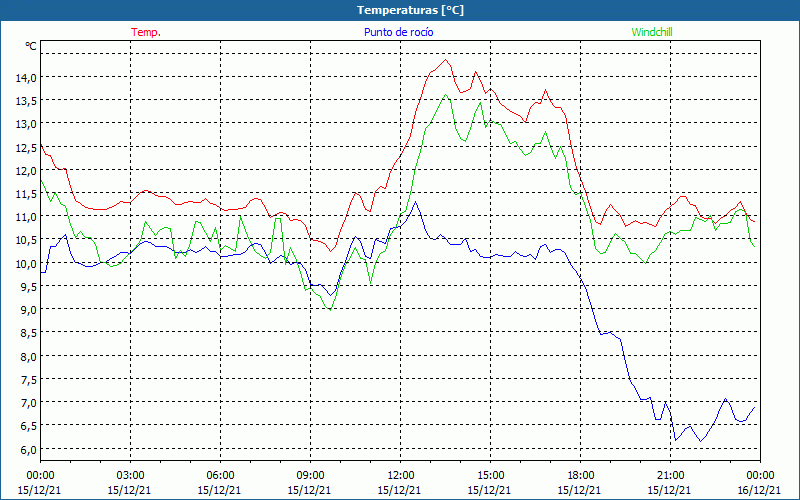Click the 7,0 y-axis value

pos(29,403)
